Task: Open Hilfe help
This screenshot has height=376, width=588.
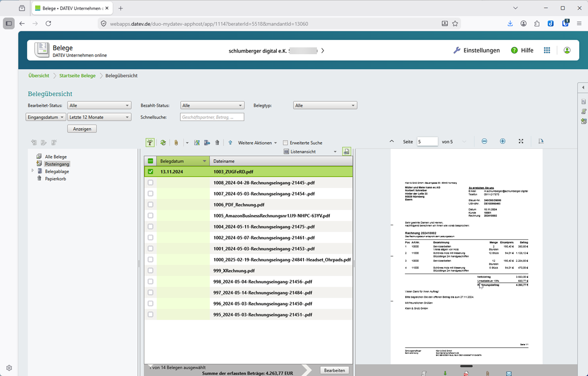Action: pyautogui.click(x=522, y=50)
